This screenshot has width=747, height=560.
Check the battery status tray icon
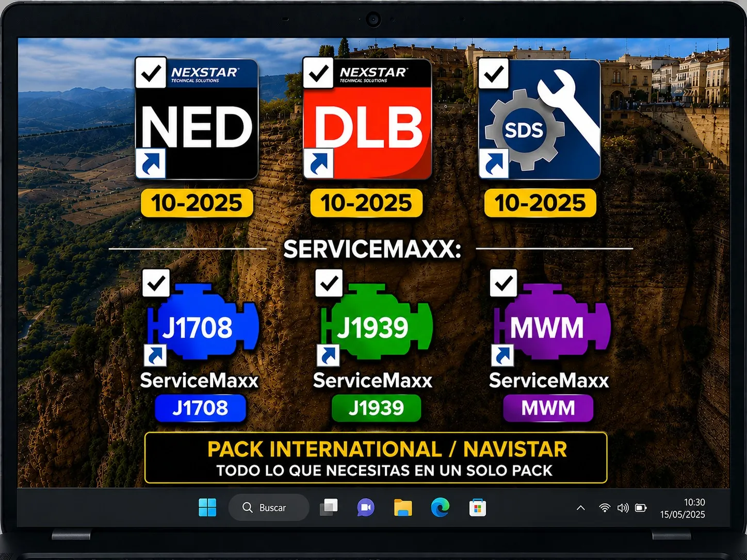(x=641, y=508)
